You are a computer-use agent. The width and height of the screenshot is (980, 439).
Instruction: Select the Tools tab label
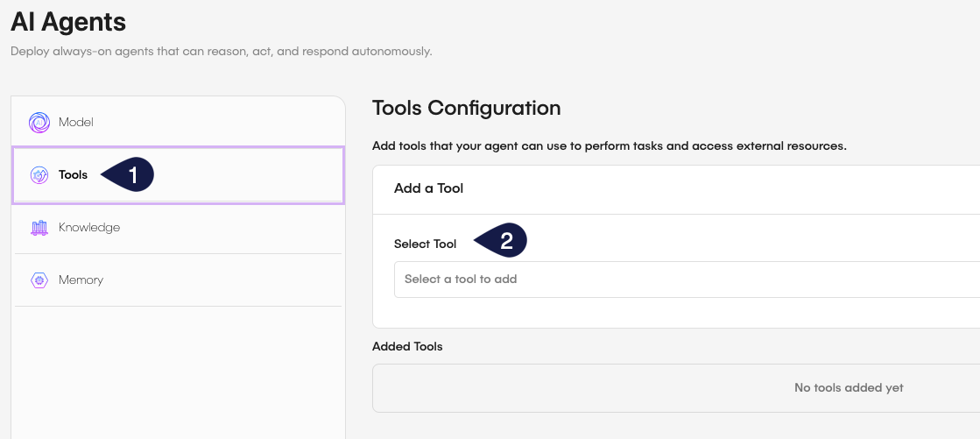pos(74,175)
